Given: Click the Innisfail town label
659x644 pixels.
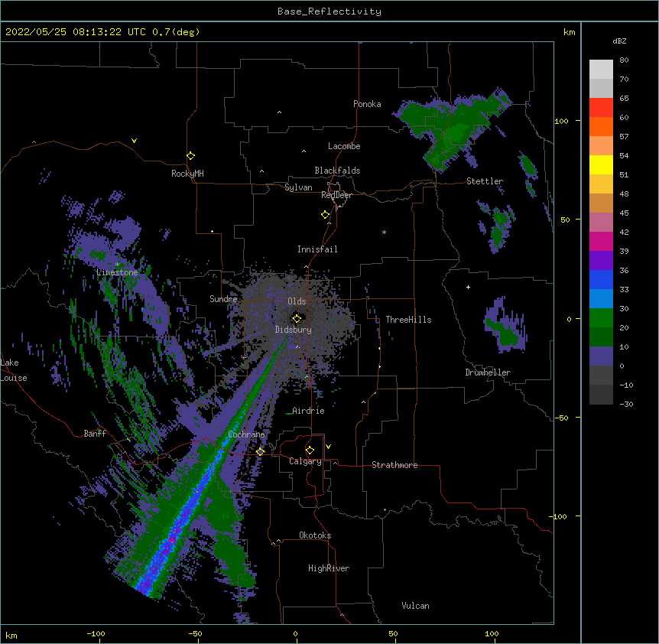Looking at the screenshot, I should click(x=317, y=249).
